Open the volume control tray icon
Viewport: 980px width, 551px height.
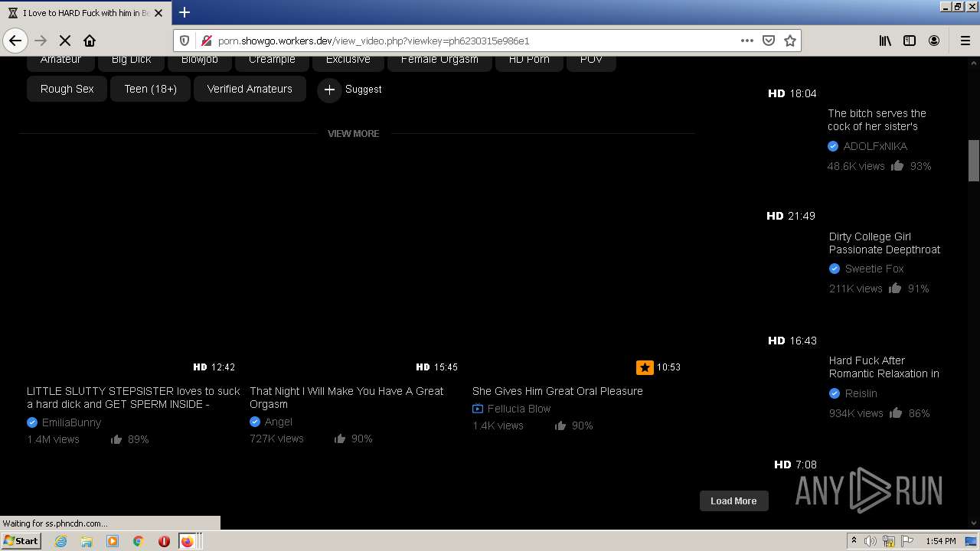871,541
